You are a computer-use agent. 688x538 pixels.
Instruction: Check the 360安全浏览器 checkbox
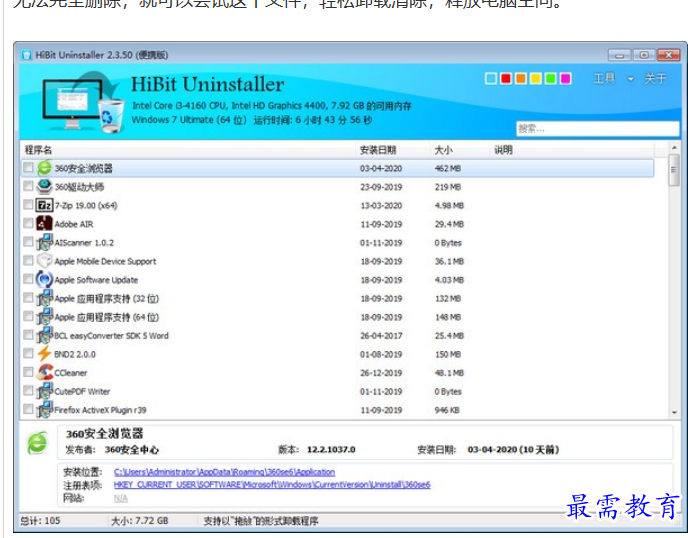29,168
